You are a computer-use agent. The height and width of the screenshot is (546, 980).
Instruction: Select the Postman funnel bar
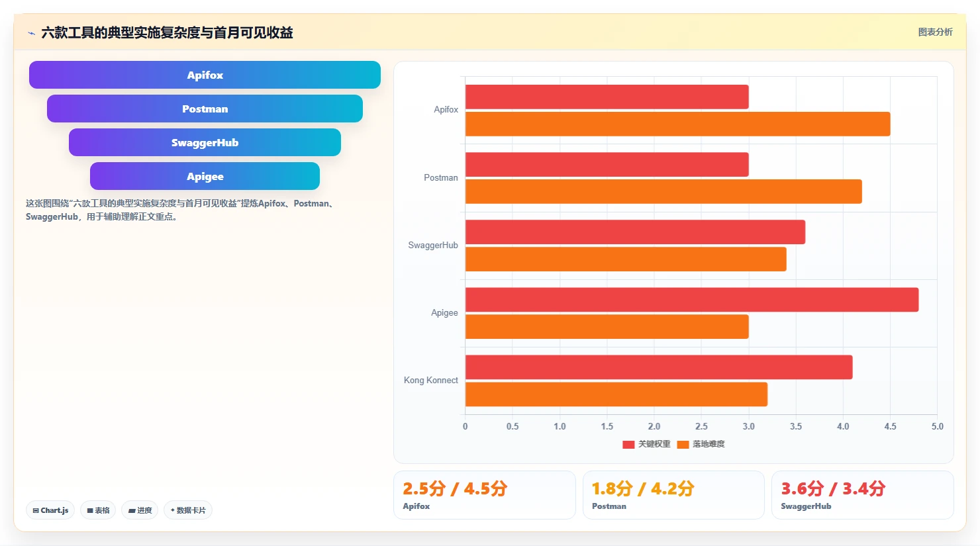(205, 109)
